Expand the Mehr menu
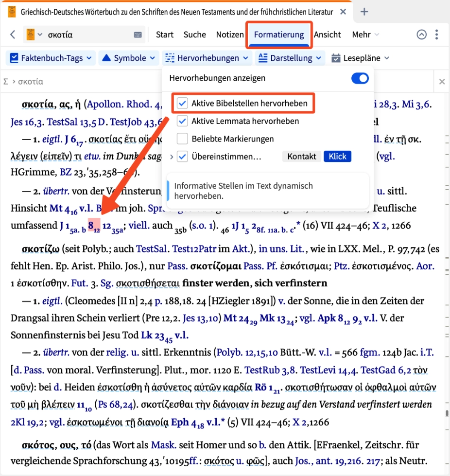 pos(365,35)
